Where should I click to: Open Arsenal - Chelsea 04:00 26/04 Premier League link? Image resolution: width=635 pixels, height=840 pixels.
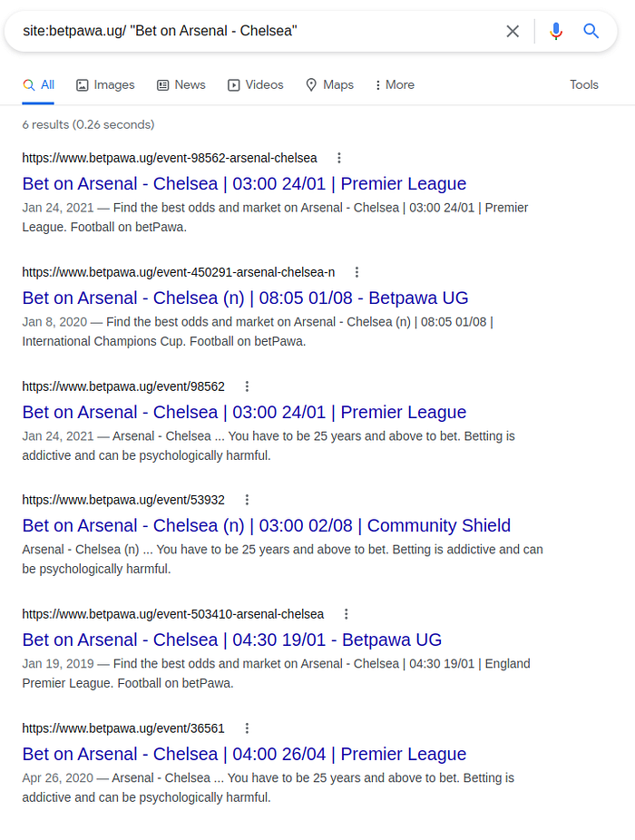click(x=244, y=754)
